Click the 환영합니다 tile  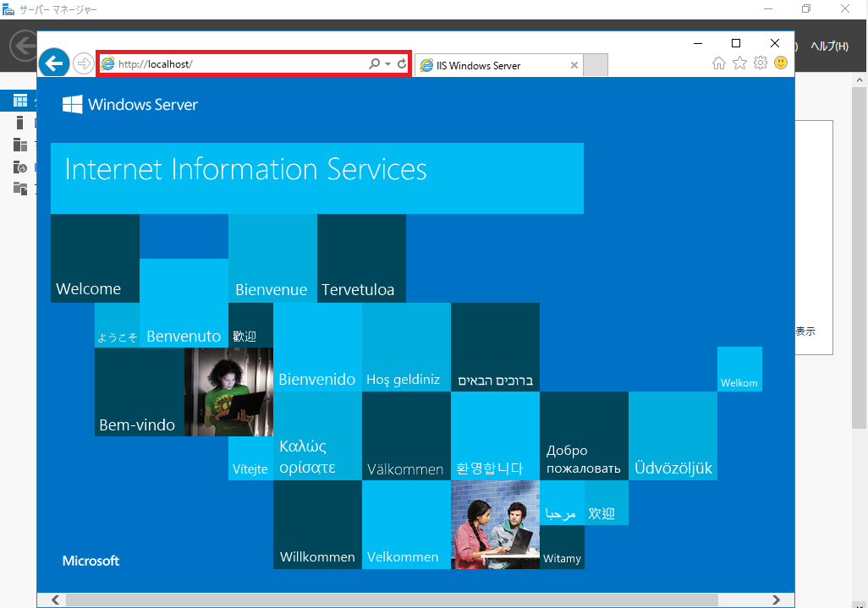[496, 436]
